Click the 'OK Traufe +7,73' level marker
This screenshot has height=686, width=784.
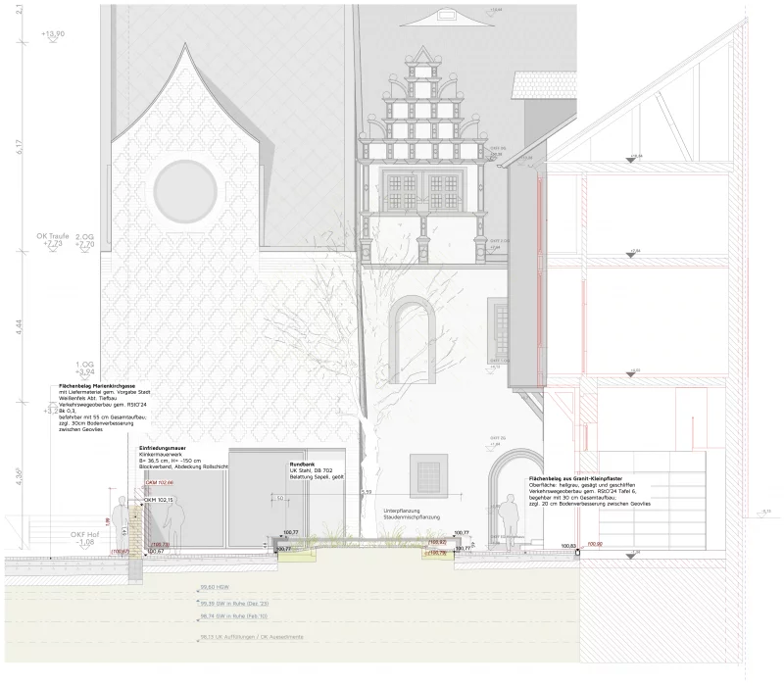point(51,240)
